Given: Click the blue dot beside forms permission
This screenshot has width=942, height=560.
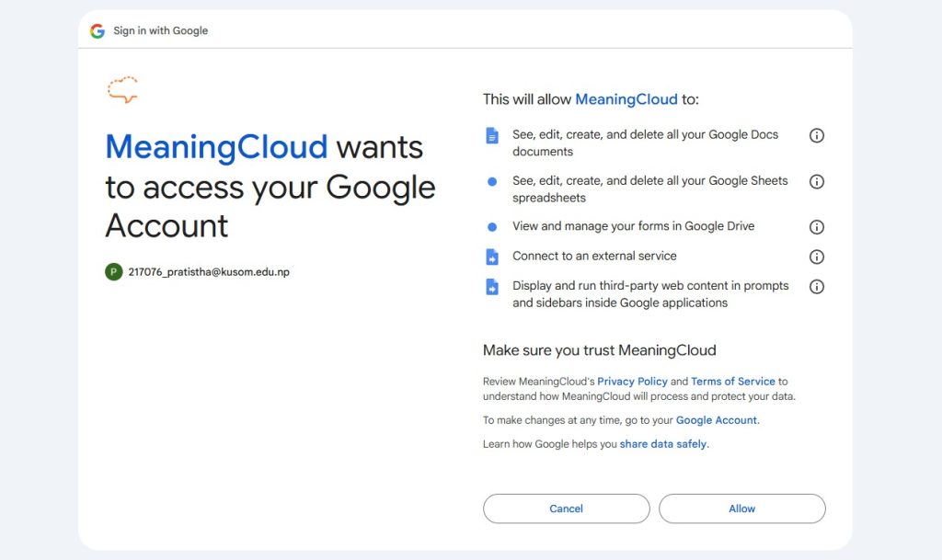Looking at the screenshot, I should click(x=492, y=227).
